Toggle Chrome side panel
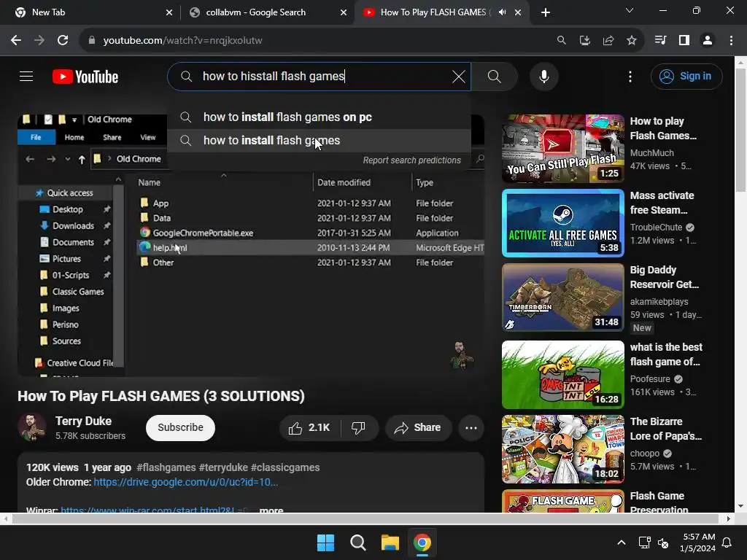This screenshot has width=747, height=560. coord(684,41)
